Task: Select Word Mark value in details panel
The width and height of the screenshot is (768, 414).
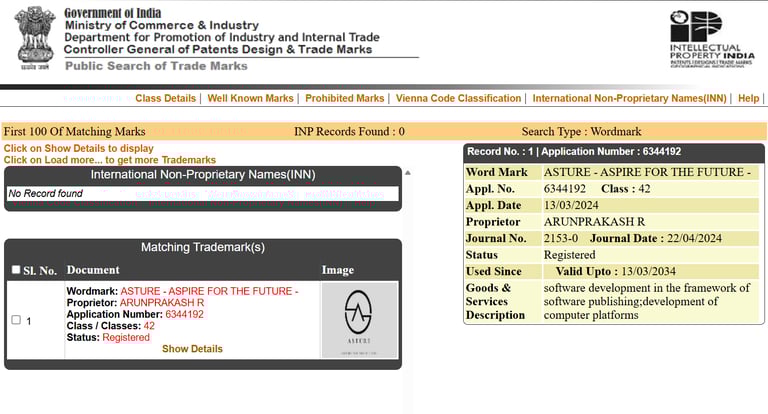Action: 647,172
